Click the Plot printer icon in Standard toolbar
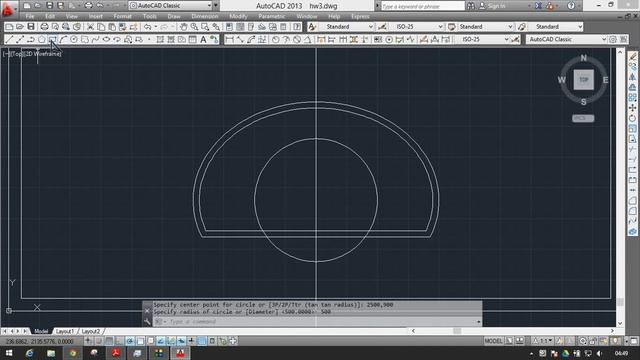 44,27
